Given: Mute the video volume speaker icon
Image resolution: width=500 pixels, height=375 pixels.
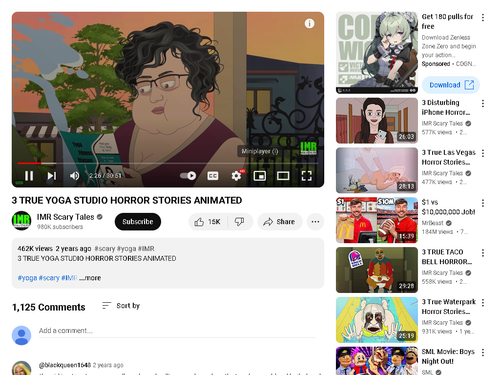Looking at the screenshot, I should (x=74, y=176).
